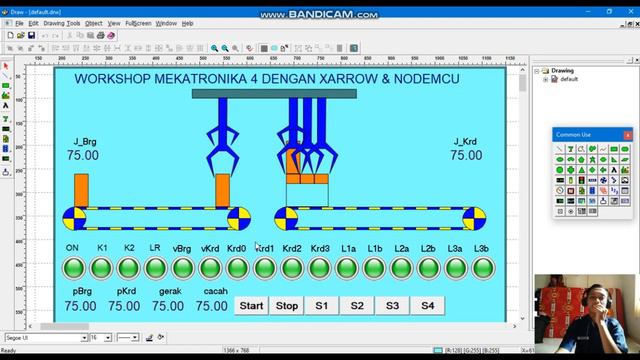Click the J_Brg value 75.00
640x360 pixels.
click(83, 156)
